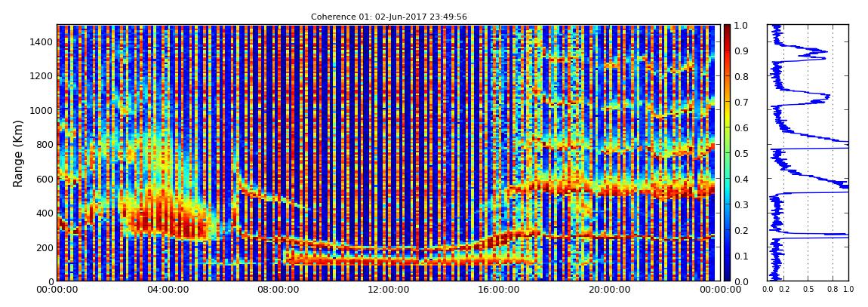Click the jet colorbar gradient strip

[727, 152]
